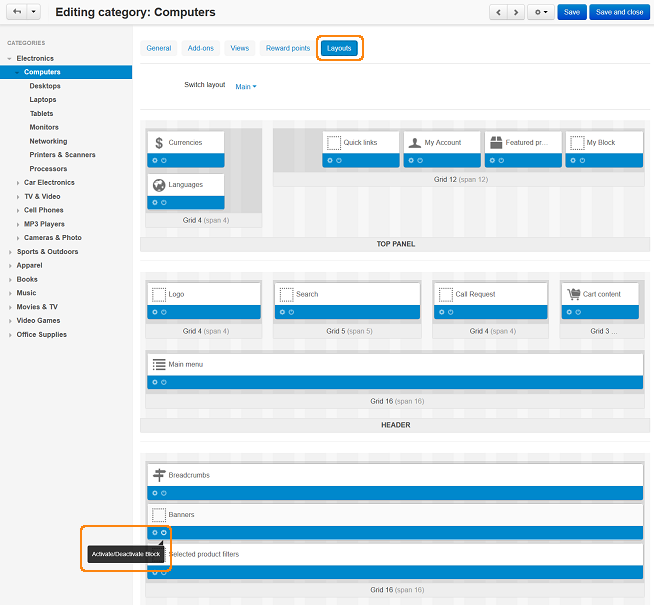Click the back arrow icon in header
The width and height of the screenshot is (654, 605).
pyautogui.click(x=17, y=12)
